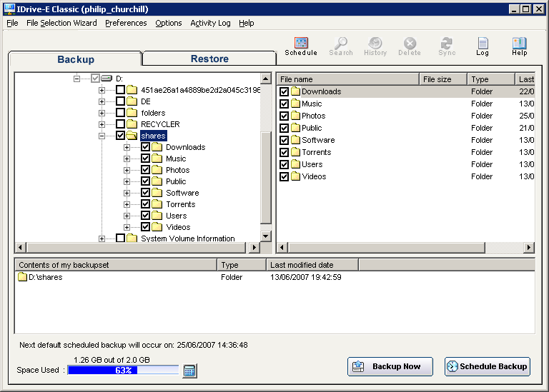Open the Preferences menu
Image resolution: width=549 pixels, height=392 pixels.
126,23
